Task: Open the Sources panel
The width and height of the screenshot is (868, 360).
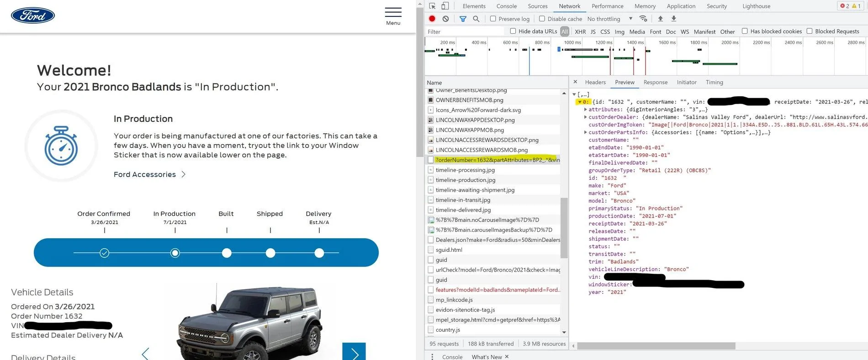Action: [x=538, y=6]
